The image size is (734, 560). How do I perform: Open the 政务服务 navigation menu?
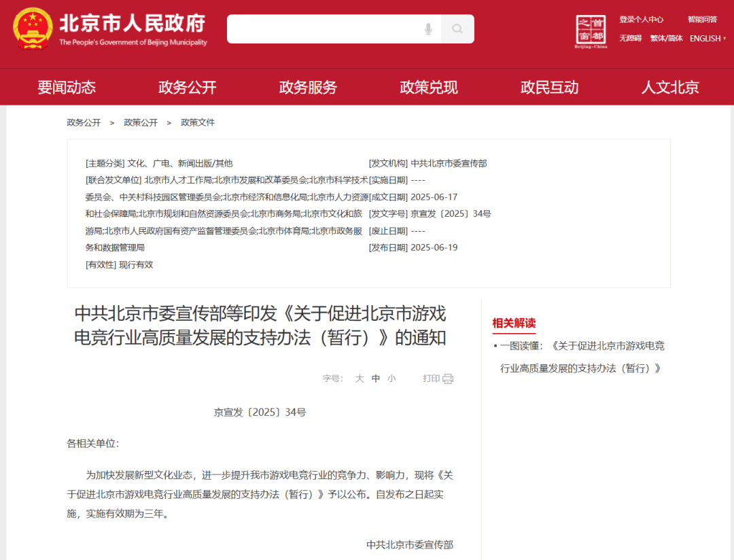click(x=308, y=87)
